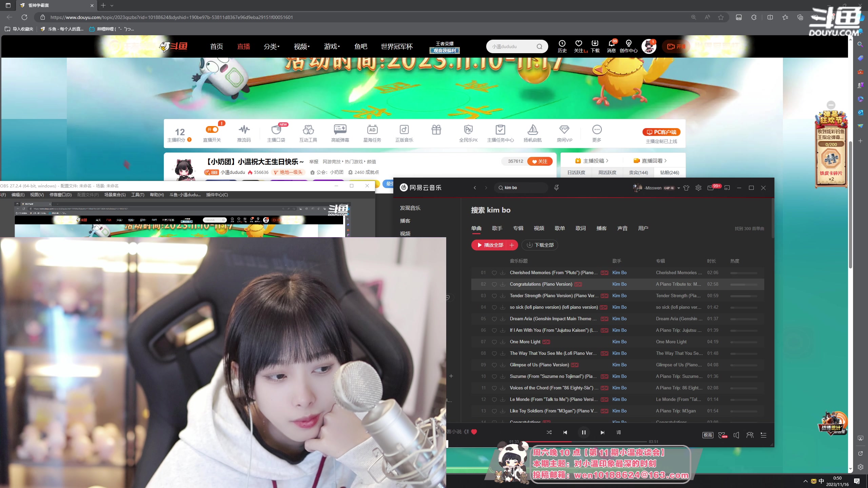Like the song One More Light

[x=494, y=342]
